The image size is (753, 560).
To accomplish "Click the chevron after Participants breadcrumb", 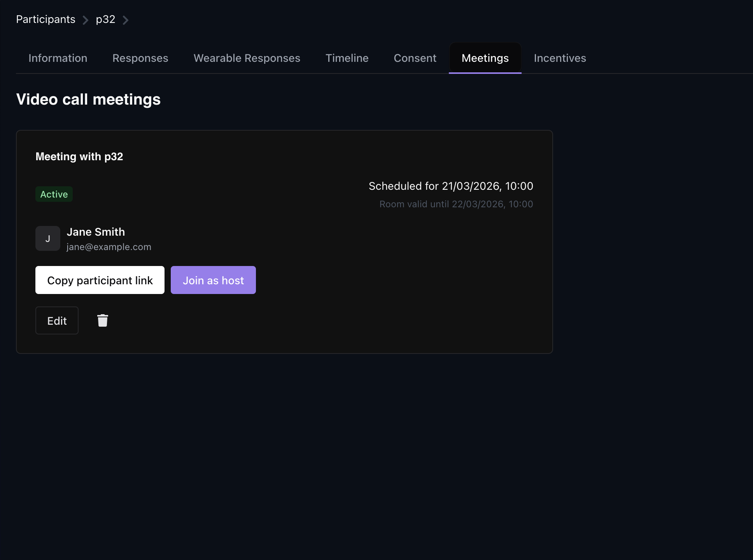I will click(x=86, y=20).
